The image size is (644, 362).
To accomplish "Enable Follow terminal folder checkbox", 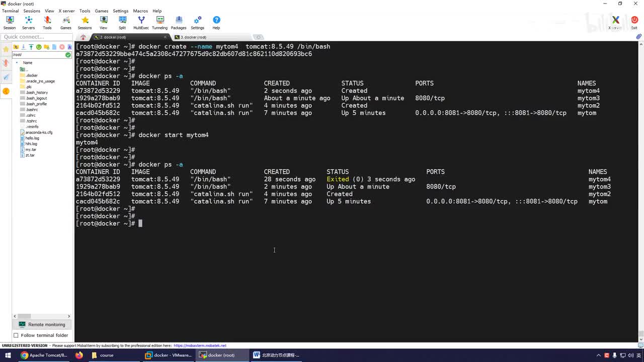I will tap(16, 335).
